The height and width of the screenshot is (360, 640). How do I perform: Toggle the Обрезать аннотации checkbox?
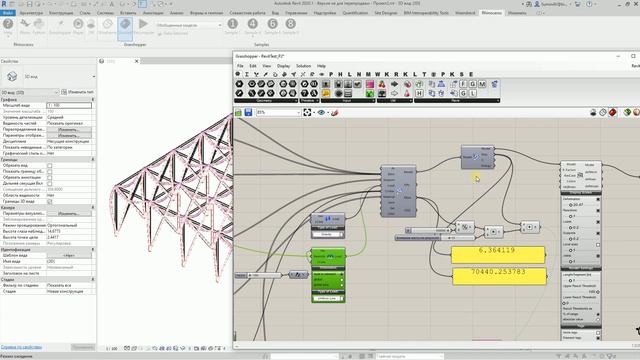click(50, 178)
